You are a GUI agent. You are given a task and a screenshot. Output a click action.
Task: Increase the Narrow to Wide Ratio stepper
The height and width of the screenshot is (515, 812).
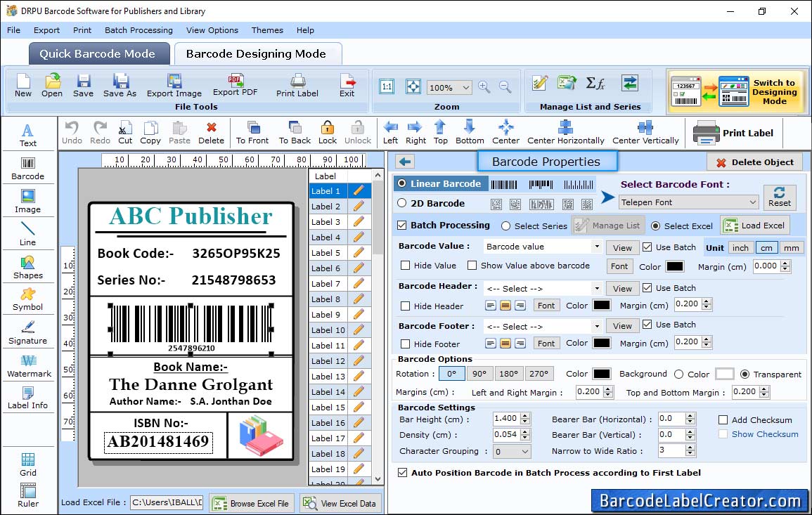coord(690,448)
